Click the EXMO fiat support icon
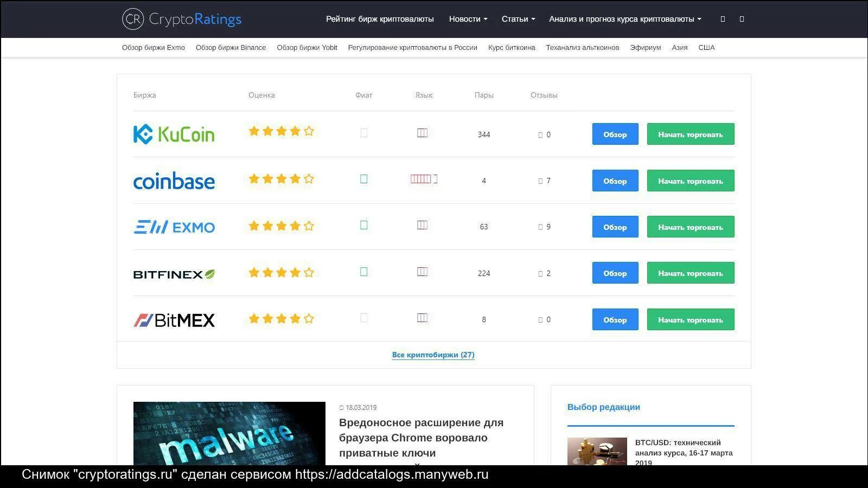This screenshot has height=488, width=868. coord(363,225)
